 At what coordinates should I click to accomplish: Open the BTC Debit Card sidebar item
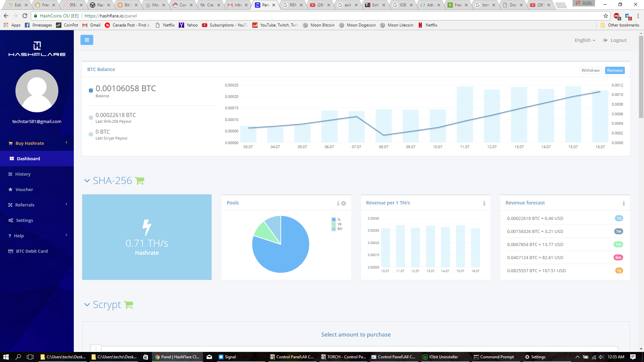pyautogui.click(x=37, y=251)
